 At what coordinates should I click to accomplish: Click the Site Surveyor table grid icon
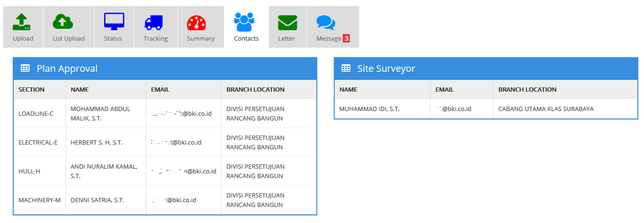[x=346, y=69]
